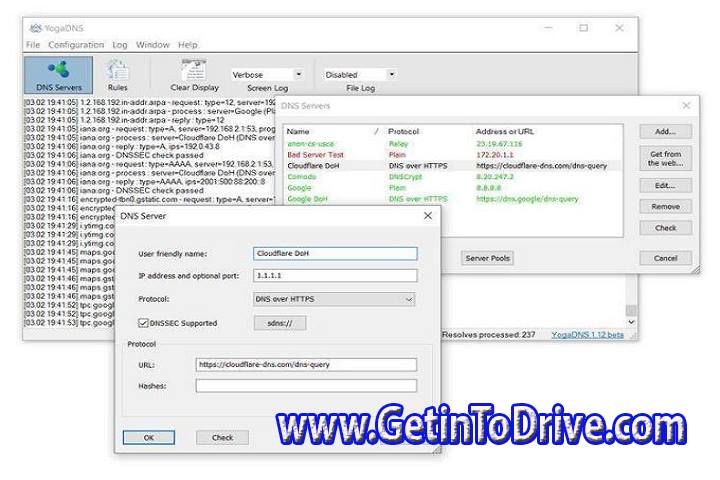
Task: Click the DNSCrypt protocol cell
Action: 405,177
